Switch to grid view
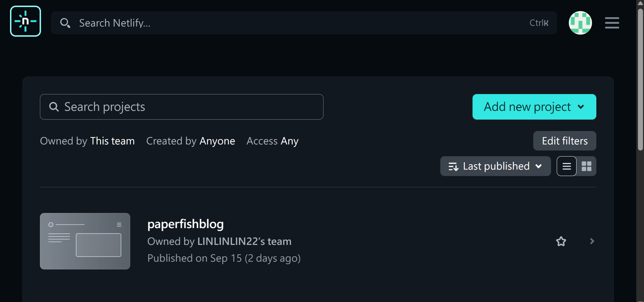 (x=586, y=166)
